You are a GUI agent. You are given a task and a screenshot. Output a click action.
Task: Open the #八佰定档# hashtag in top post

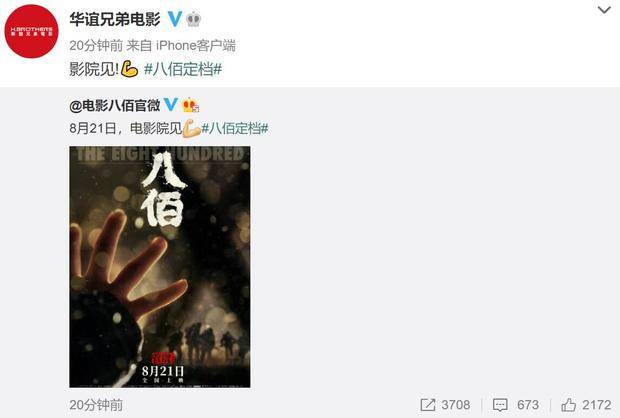[x=183, y=69]
